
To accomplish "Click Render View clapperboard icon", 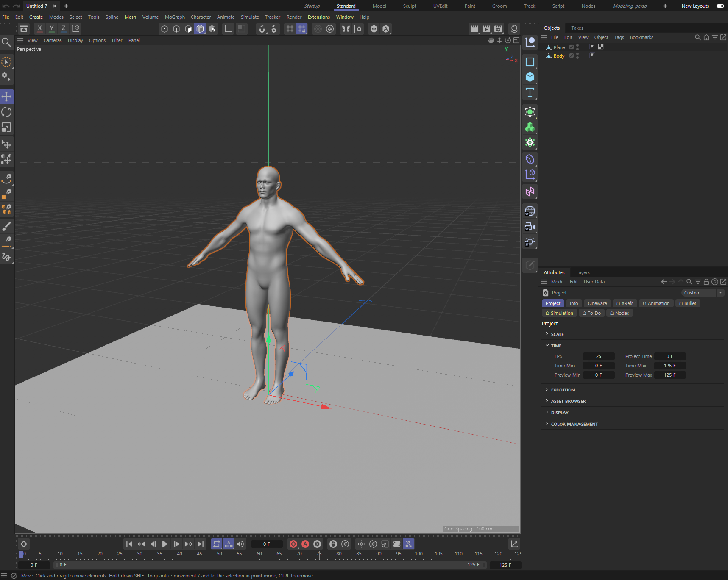I will 474,29.
